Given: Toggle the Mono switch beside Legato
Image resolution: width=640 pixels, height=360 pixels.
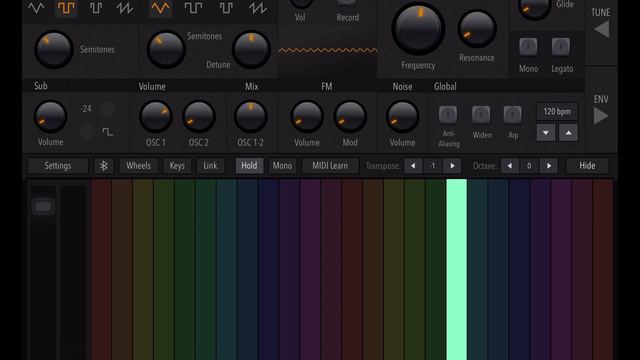Looking at the screenshot, I should click(x=528, y=47).
